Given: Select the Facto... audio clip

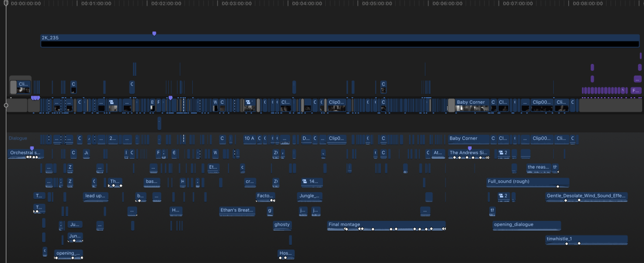Looking at the screenshot, I should click(265, 196).
